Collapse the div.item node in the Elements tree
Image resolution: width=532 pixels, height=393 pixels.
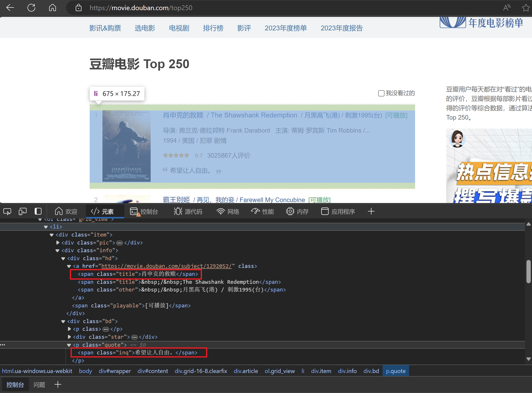pyautogui.click(x=52, y=235)
